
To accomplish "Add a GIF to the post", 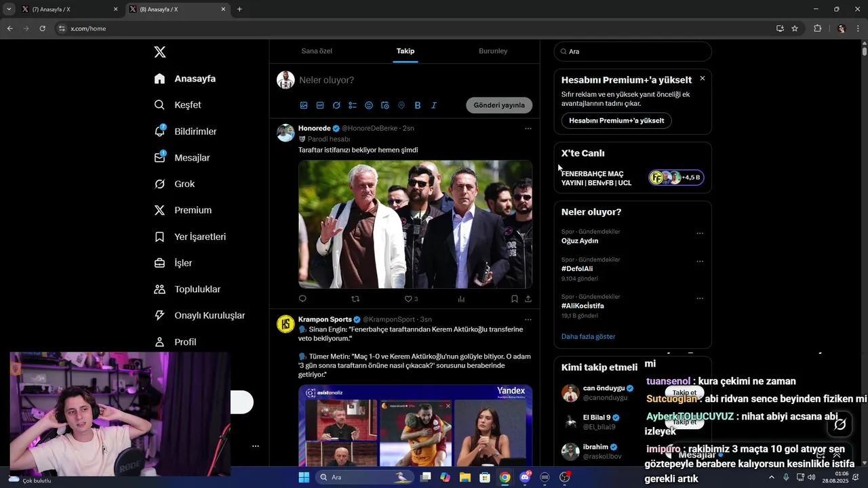I will click(x=320, y=105).
